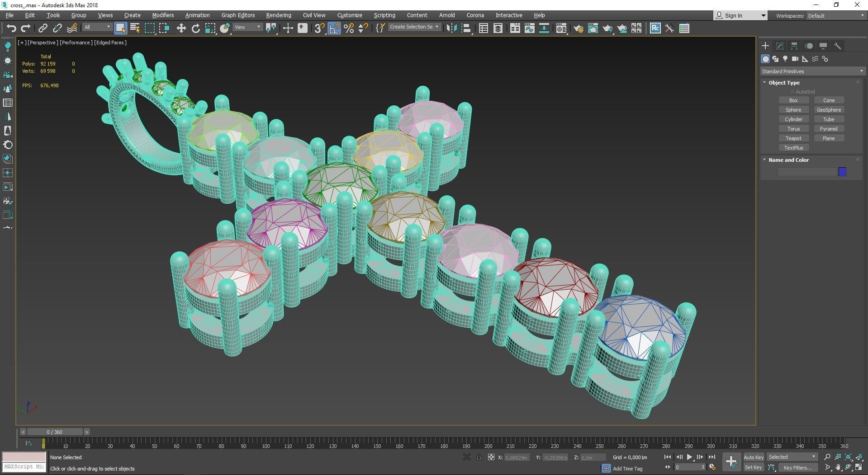Open the Workspaces Default dropdown
This screenshot has height=475, width=868.
(836, 16)
